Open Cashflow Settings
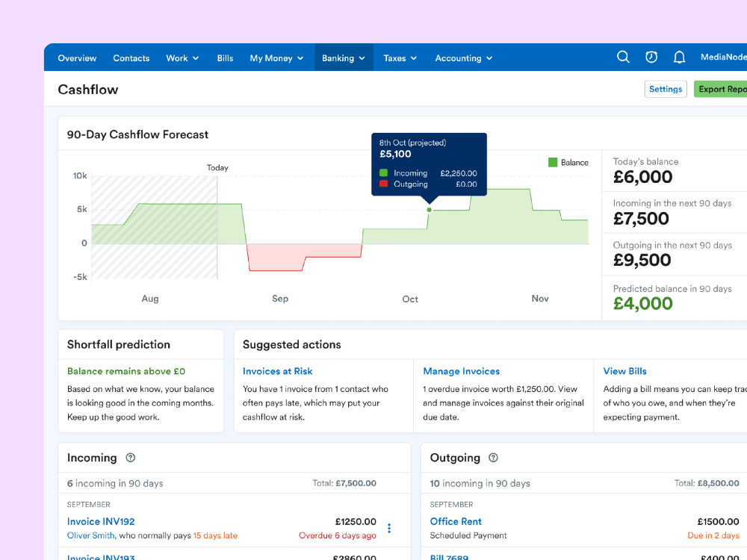Viewport: 747px width, 560px height. click(x=666, y=89)
